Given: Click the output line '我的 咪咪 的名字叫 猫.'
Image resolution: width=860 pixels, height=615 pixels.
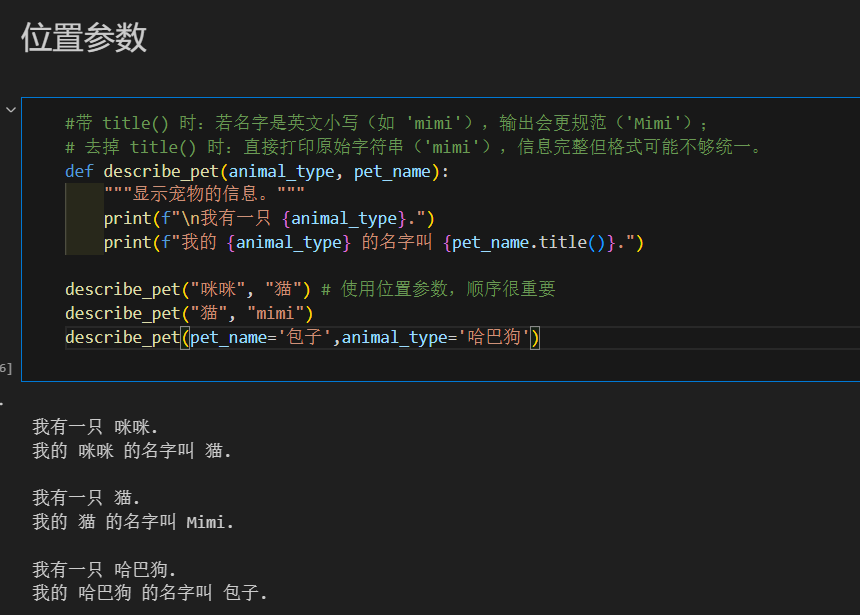Looking at the screenshot, I should pyautogui.click(x=132, y=451).
